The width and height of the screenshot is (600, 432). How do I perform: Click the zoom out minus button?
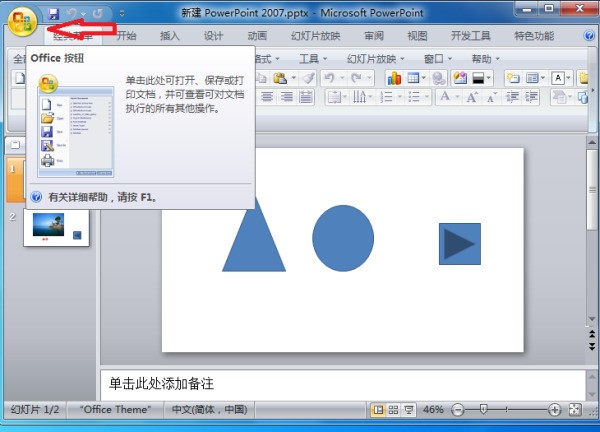458,410
